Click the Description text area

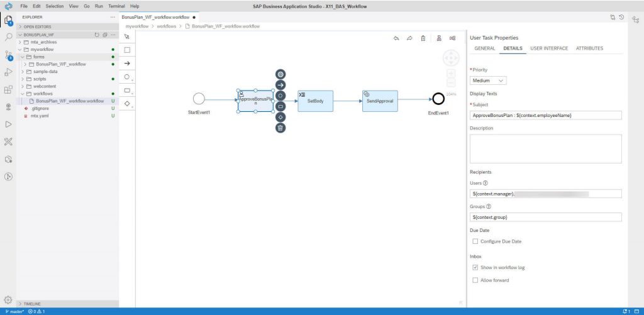[x=545, y=148]
